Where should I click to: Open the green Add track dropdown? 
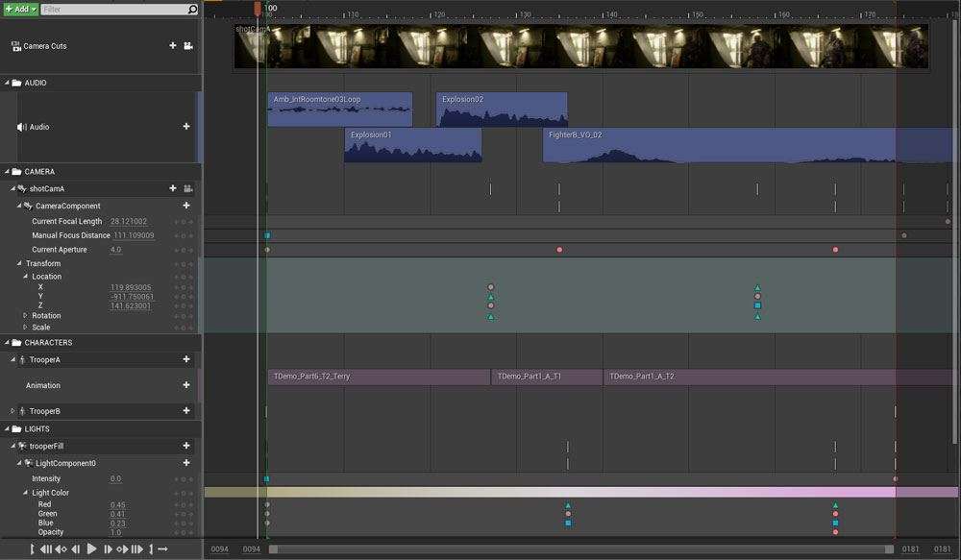[20, 9]
